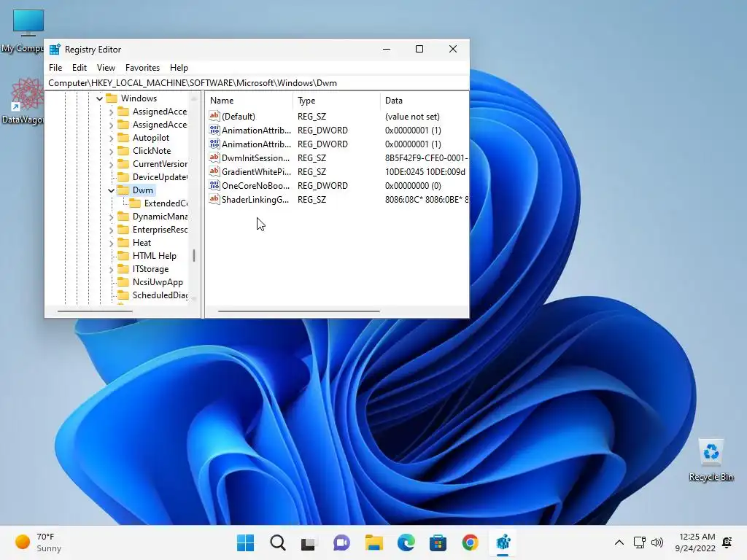Expand the ClickNote key

pyautogui.click(x=111, y=151)
